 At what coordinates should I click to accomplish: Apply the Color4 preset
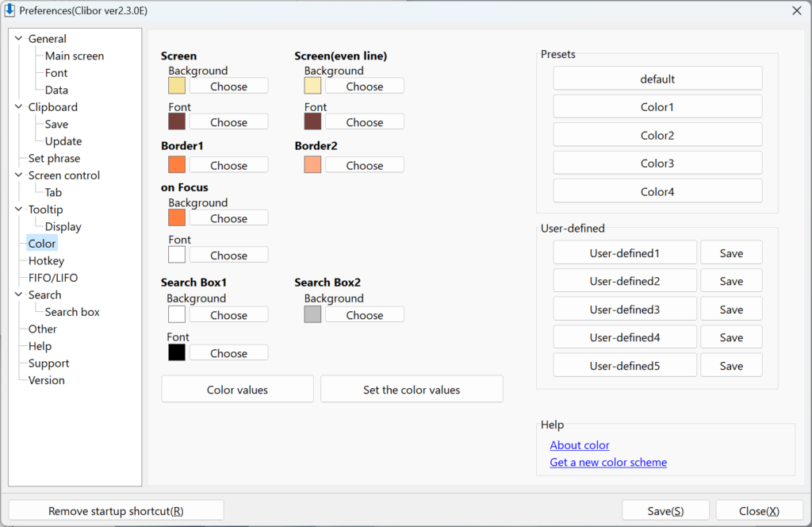tap(657, 192)
